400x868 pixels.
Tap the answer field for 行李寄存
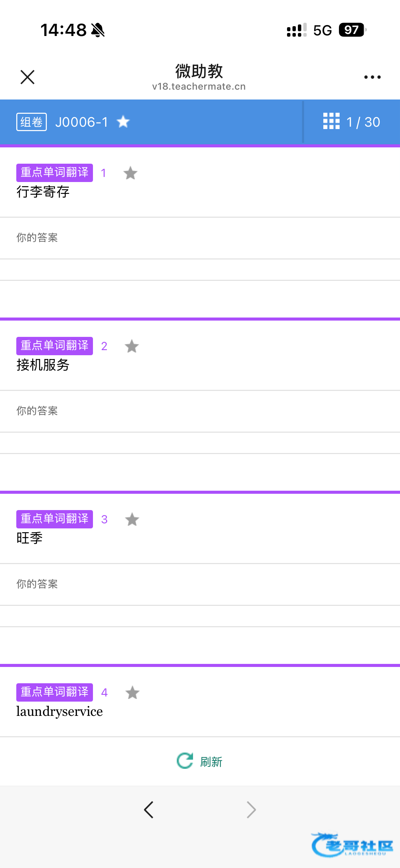click(x=200, y=238)
